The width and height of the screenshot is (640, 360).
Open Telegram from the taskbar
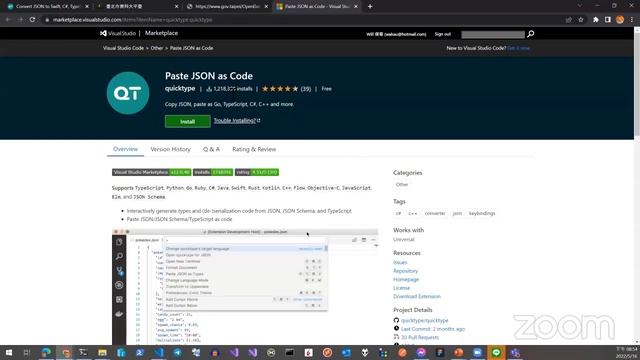coord(178,352)
